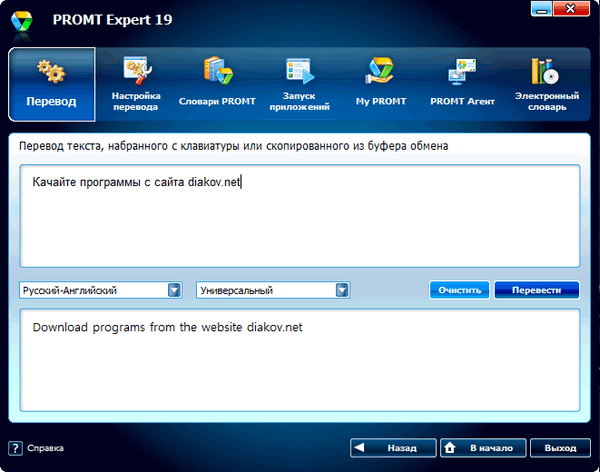Open the Перевод gears icon tab
This screenshot has height=472, width=600.
click(51, 72)
